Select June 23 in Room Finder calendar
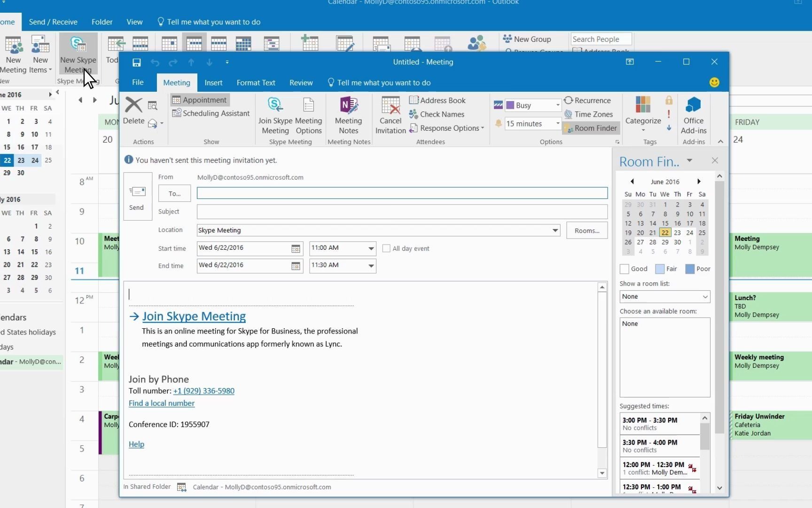 pyautogui.click(x=677, y=232)
